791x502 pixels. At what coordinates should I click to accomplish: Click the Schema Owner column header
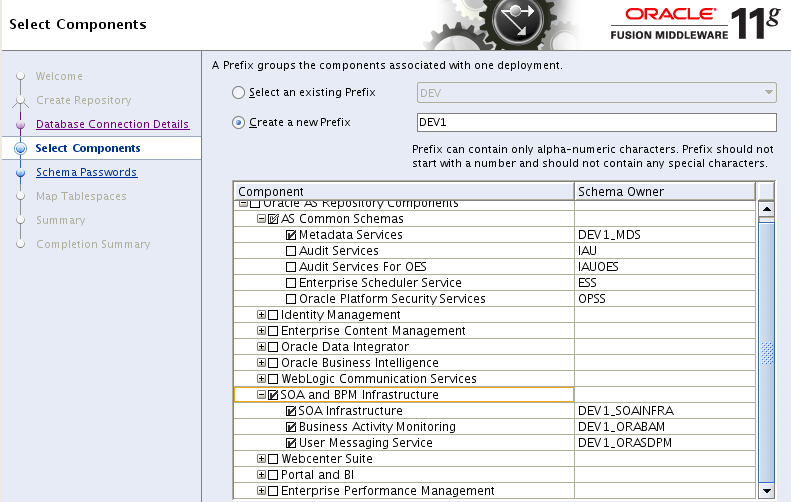pos(664,191)
